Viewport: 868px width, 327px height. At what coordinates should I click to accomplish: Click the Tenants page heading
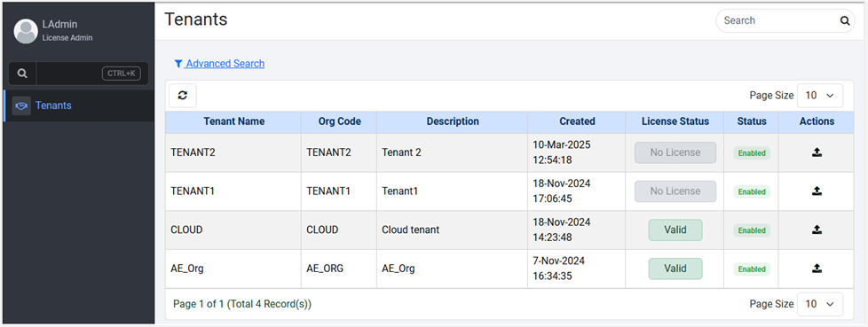click(x=196, y=19)
